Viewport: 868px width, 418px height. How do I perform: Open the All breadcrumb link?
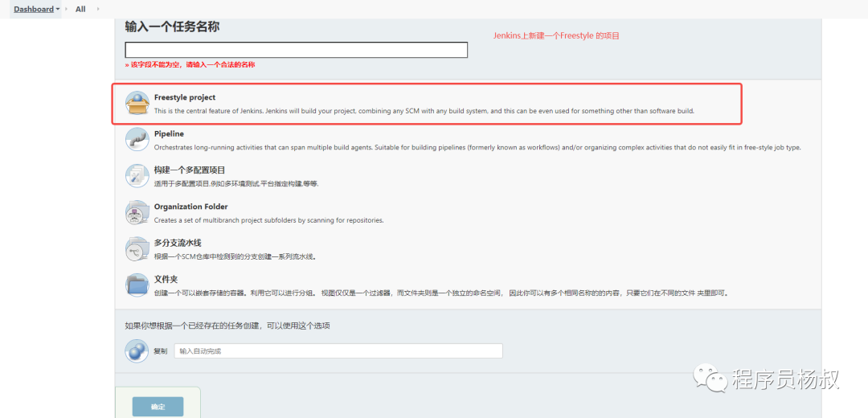click(x=80, y=9)
